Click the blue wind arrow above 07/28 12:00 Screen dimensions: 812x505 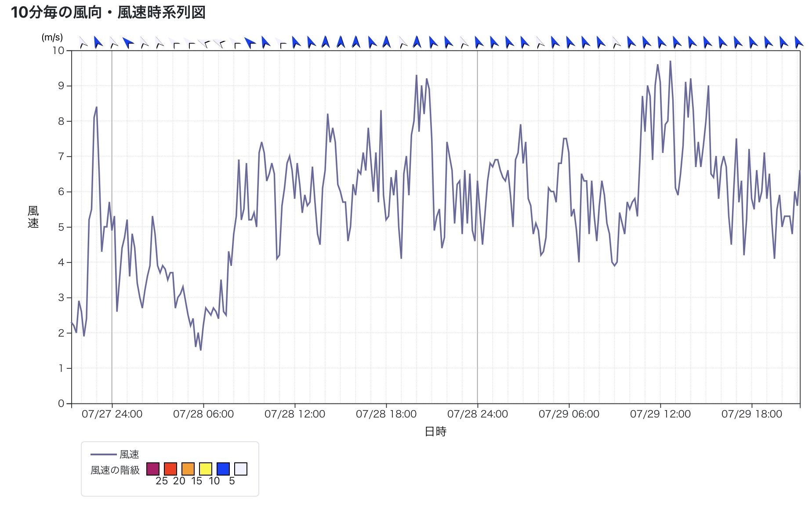[296, 42]
